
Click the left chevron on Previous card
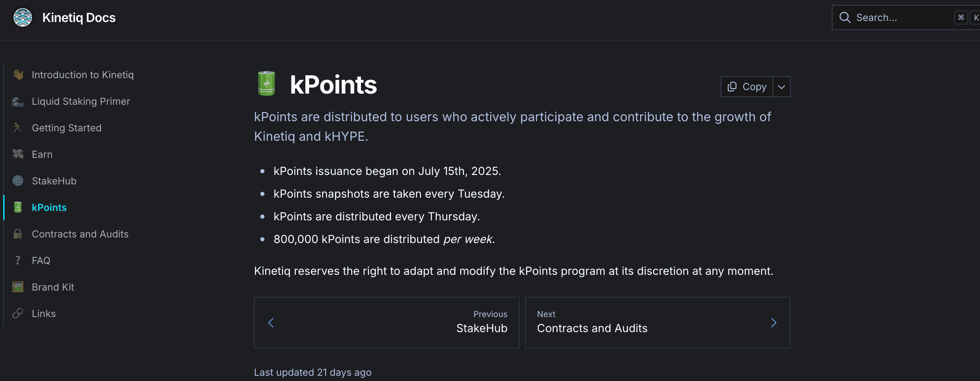271,323
